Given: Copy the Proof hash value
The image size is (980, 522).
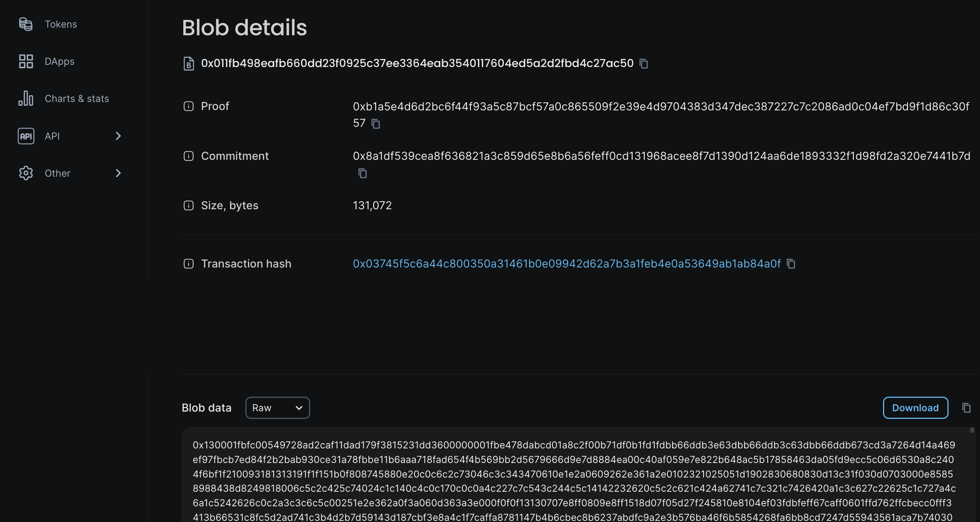Looking at the screenshot, I should pos(375,124).
